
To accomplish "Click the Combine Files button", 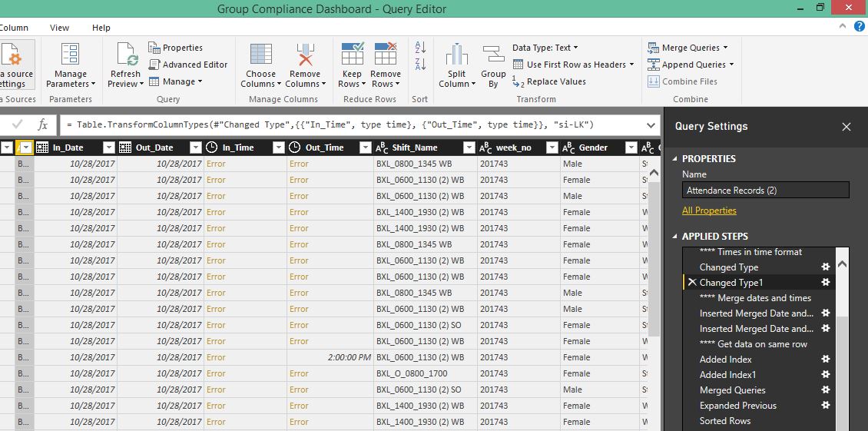I will tap(682, 81).
